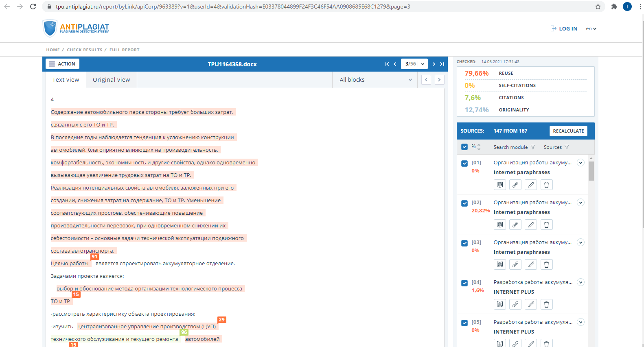644x347 pixels.
Task: Click the Search module filter icon
Action: coord(533,147)
